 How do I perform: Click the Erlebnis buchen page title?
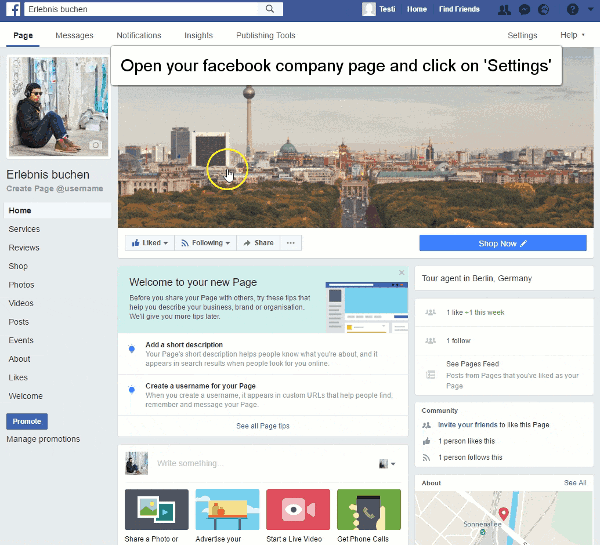click(48, 175)
